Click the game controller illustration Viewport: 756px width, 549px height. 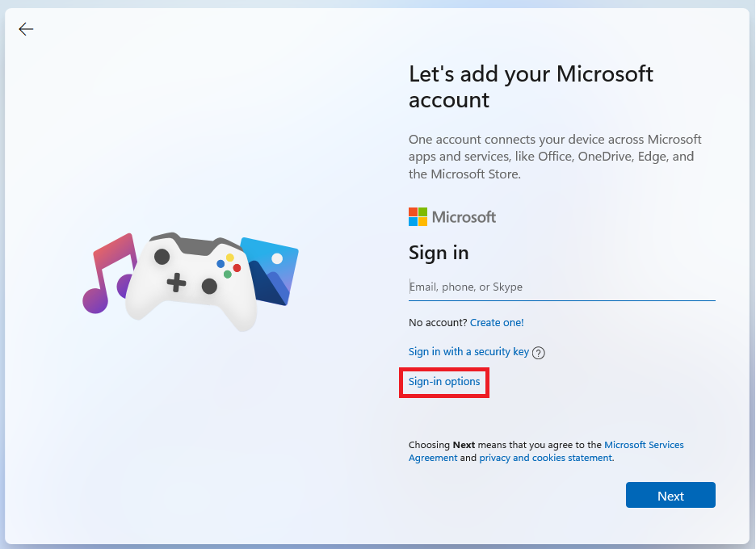click(x=191, y=280)
